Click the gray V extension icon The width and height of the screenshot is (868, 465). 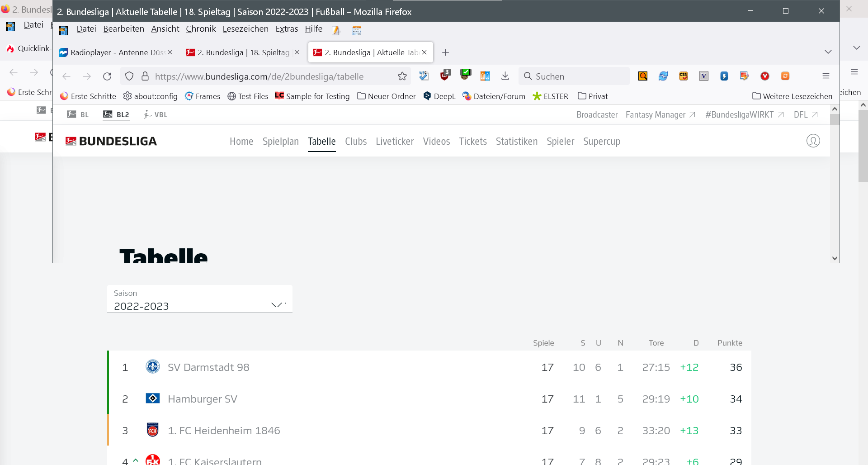coord(704,76)
